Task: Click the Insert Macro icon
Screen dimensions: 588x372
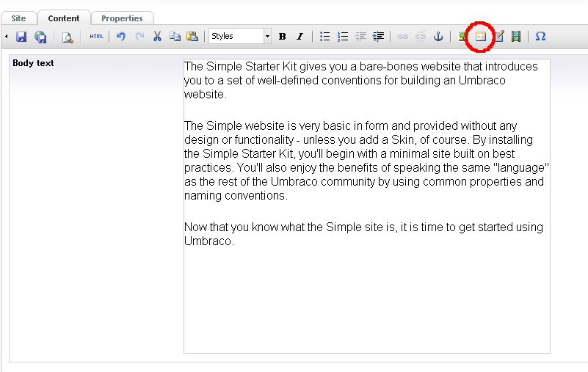Action: pyautogui.click(x=480, y=37)
